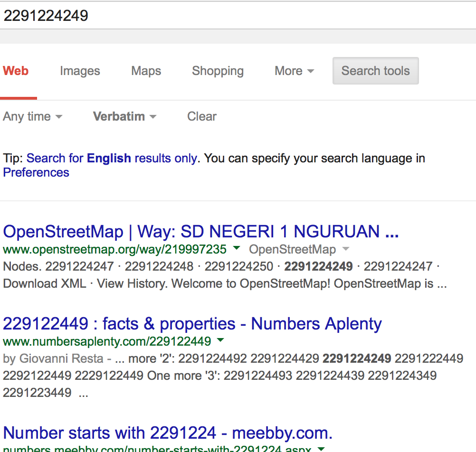The image size is (476, 452).
Task: Expand the More search categories menu
Action: pos(294,71)
